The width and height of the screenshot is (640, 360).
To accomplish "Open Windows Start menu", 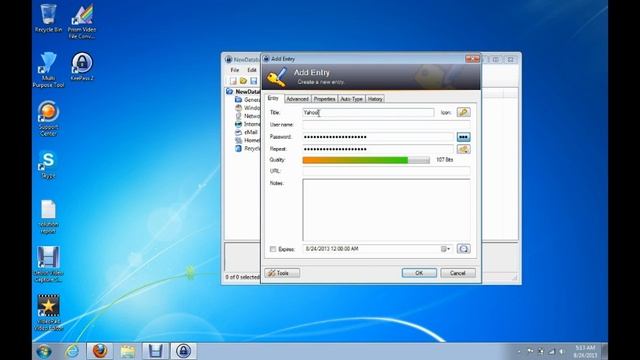I will [44, 351].
